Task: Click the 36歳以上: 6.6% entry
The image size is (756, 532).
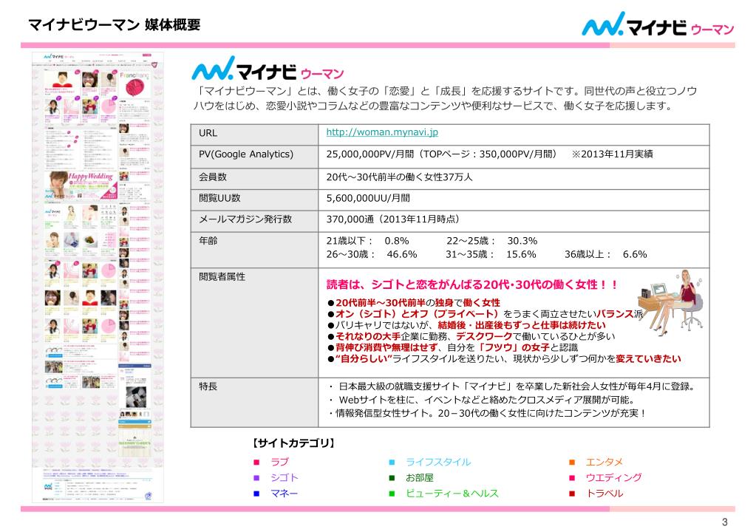Action: (605, 254)
